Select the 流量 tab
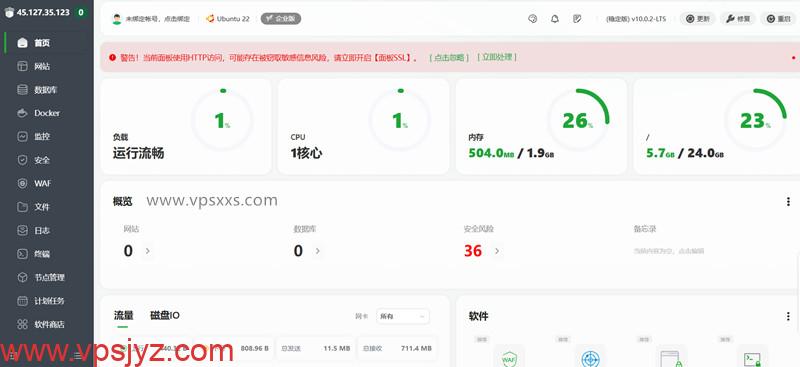 [x=123, y=315]
